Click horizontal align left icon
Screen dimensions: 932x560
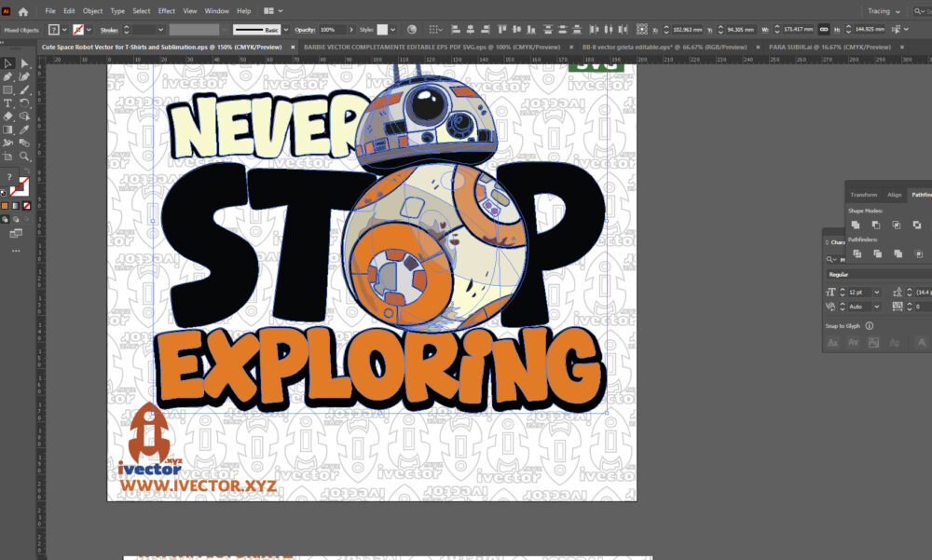[x=456, y=29]
